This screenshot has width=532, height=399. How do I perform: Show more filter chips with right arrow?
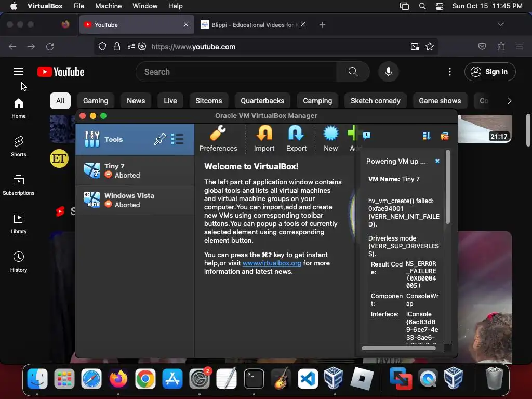(x=509, y=101)
